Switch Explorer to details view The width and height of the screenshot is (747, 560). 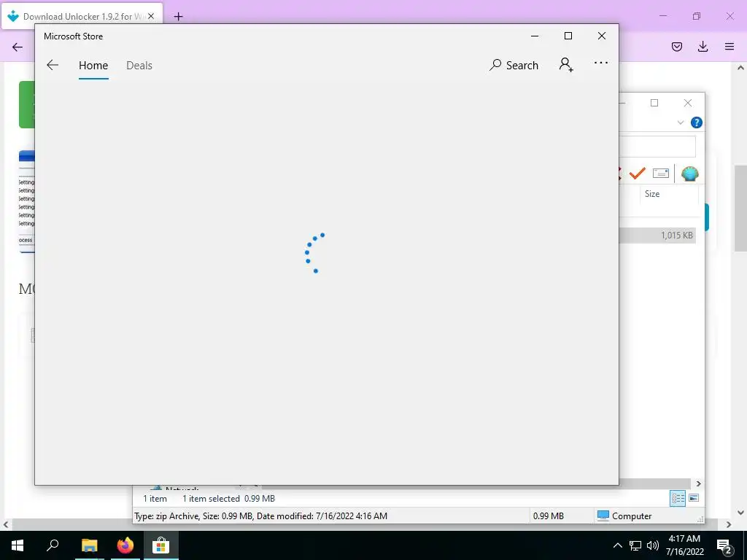[678, 499]
